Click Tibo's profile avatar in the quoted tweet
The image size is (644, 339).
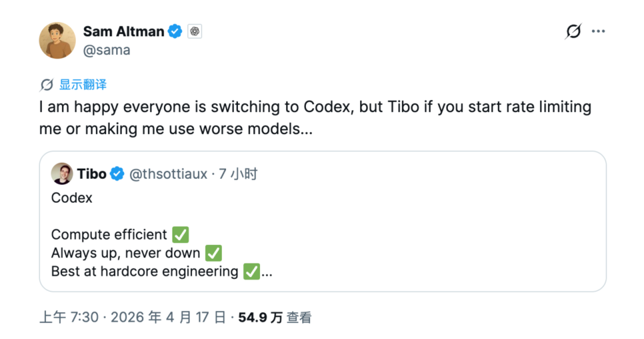[62, 174]
